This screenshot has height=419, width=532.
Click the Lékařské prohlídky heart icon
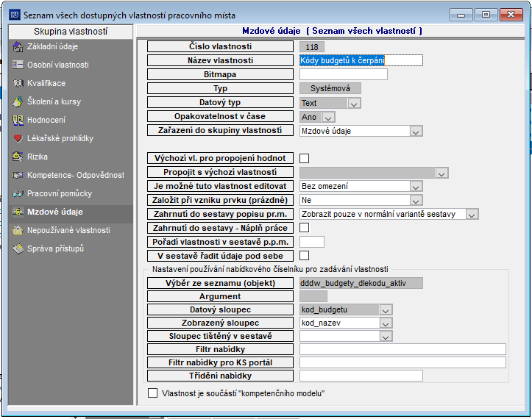[18, 138]
